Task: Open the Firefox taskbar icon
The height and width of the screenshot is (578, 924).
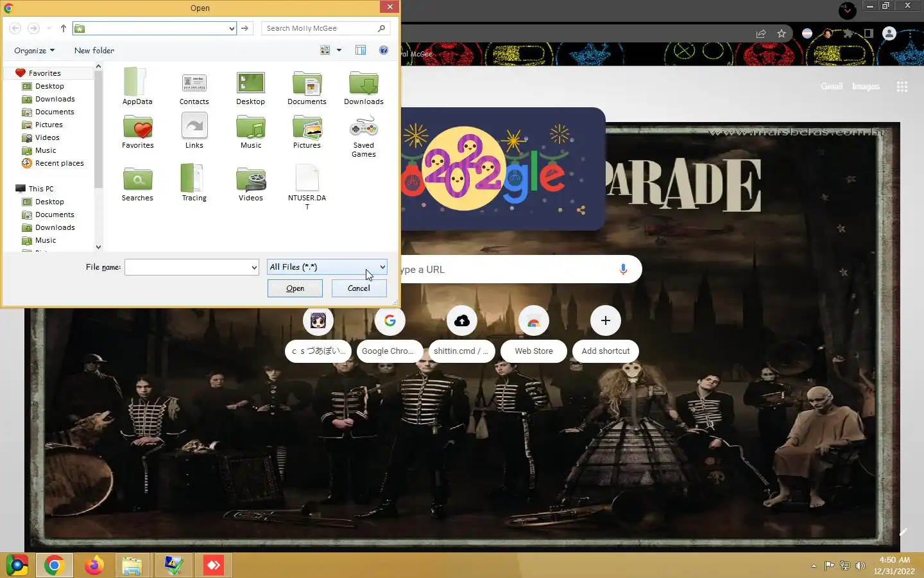Action: [x=94, y=565]
